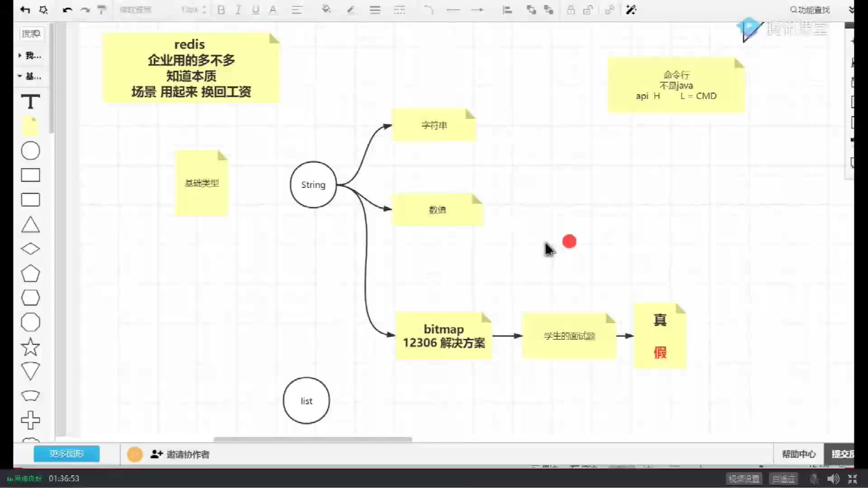Screen dimensions: 868x488
Task: Open 帮助中心 help center
Action: (x=799, y=454)
